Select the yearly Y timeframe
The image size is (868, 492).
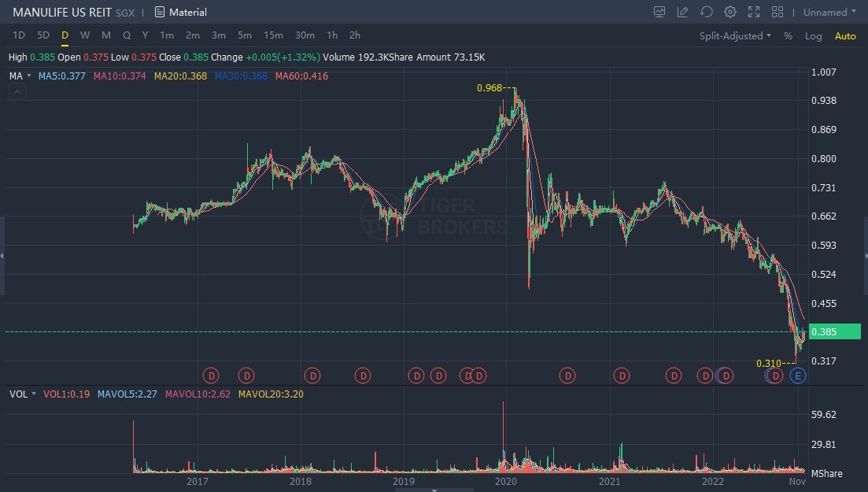pyautogui.click(x=145, y=35)
